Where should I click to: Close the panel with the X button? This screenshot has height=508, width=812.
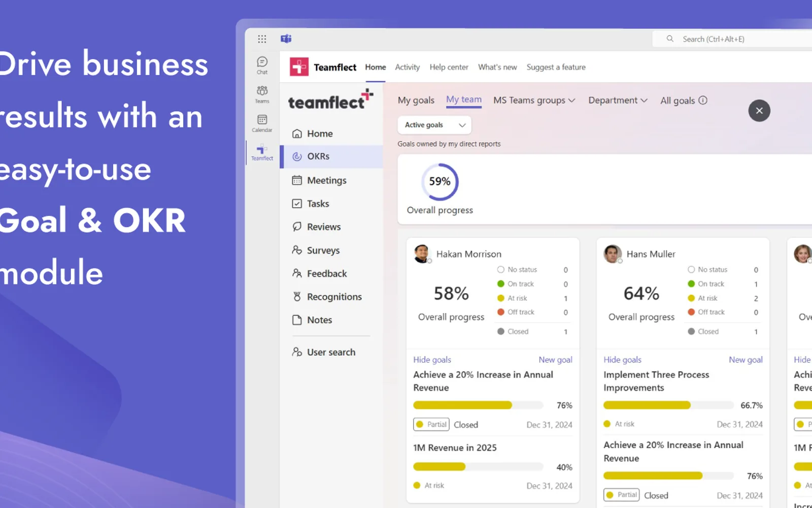tap(759, 111)
